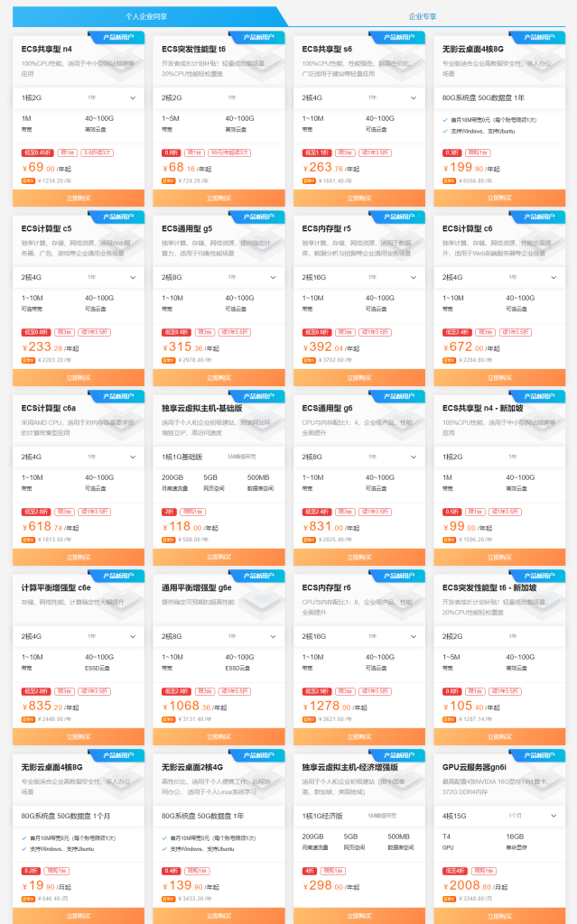This screenshot has height=924, width=577.
Task: Click the 产品新用户 badge on GPU云服务器gn6i
Action: pyautogui.click(x=537, y=754)
